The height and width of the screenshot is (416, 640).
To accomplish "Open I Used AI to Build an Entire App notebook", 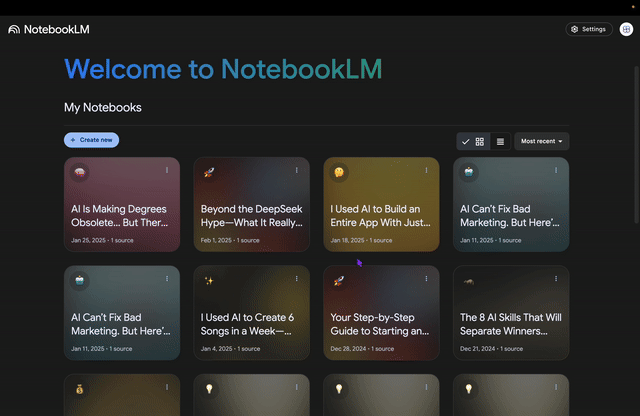I will (381, 204).
